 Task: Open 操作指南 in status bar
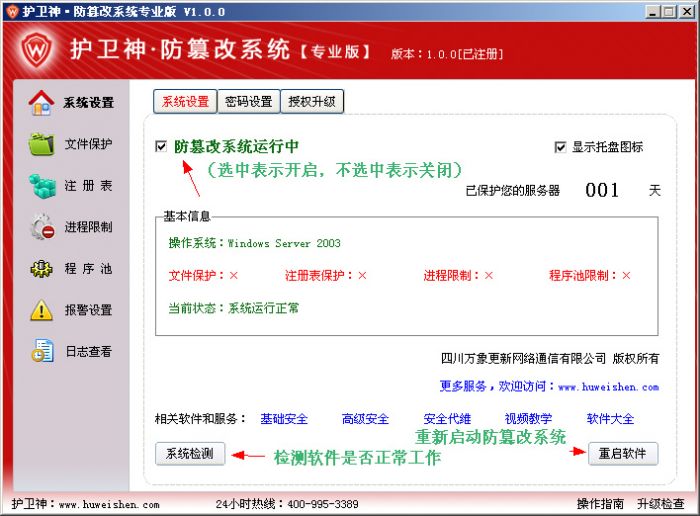[x=600, y=504]
